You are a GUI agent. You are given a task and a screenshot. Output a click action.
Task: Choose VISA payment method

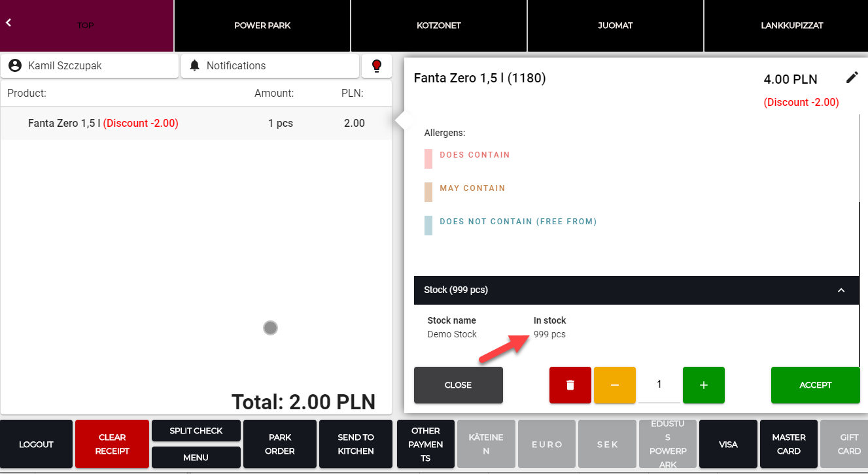pyautogui.click(x=728, y=445)
